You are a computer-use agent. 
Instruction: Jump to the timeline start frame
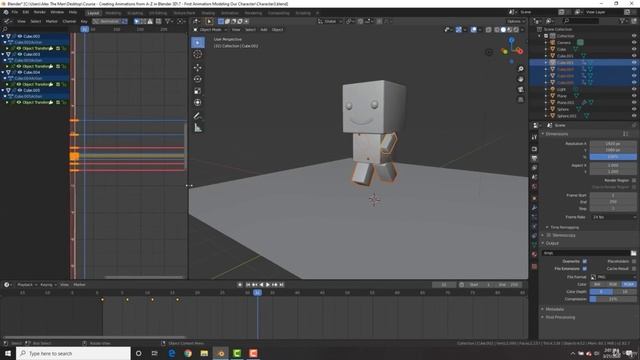tap(248, 284)
